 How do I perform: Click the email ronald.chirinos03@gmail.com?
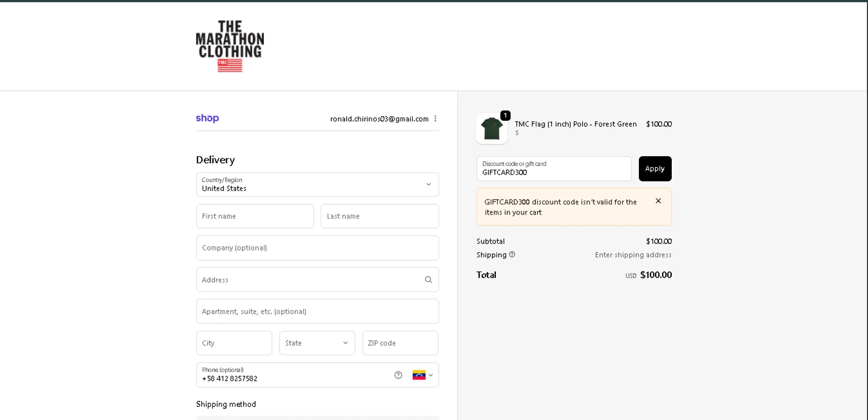pyautogui.click(x=380, y=119)
